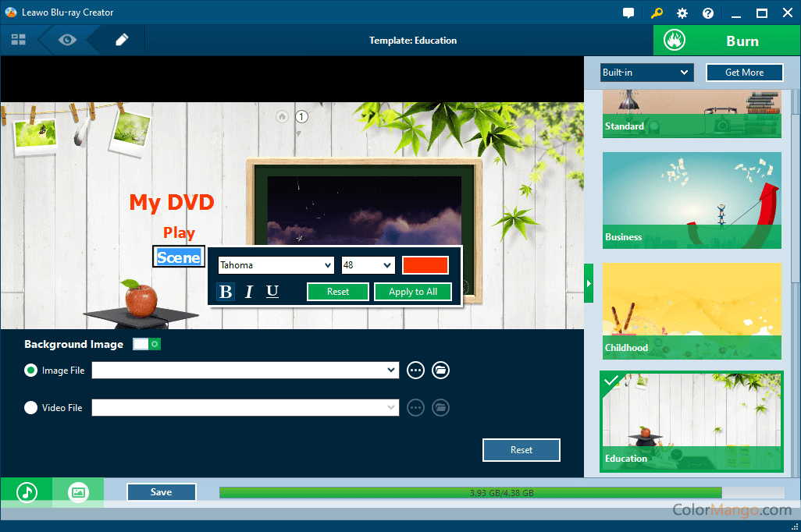Open the settings gear icon
The image size is (801, 532).
[x=682, y=13]
